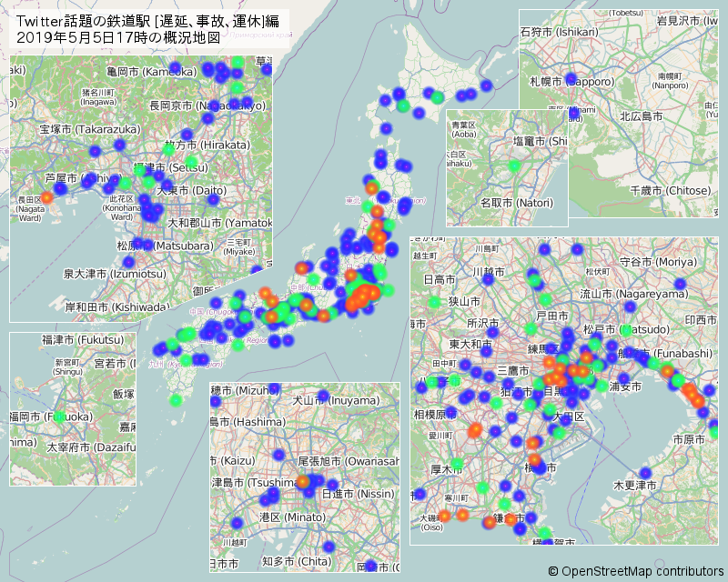Select the '市原市' label

pyautogui.click(x=689, y=438)
